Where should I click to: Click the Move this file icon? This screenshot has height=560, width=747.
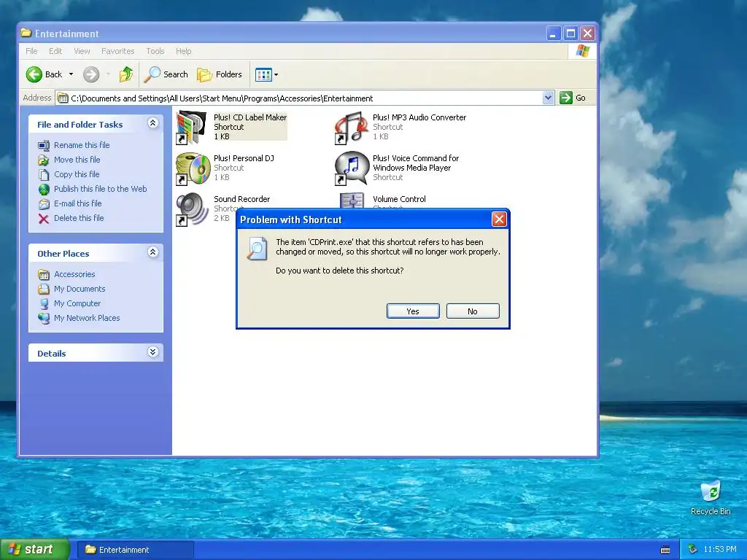[43, 160]
